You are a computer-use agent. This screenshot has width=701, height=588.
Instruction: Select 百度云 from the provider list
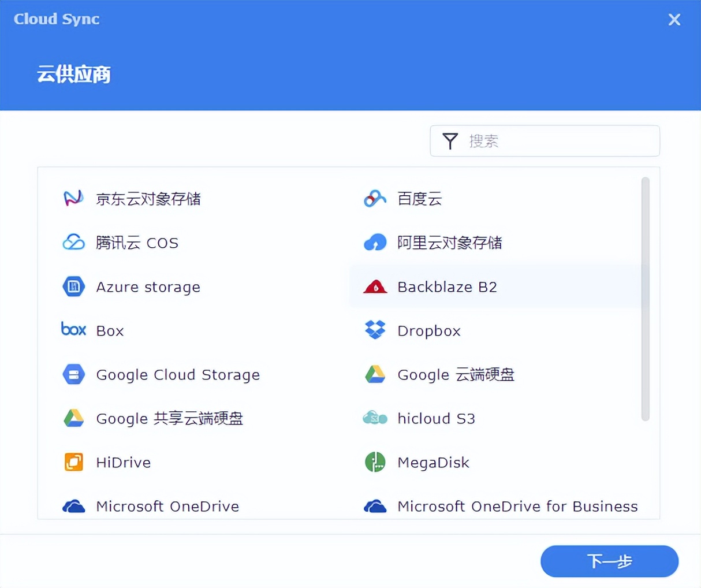point(419,199)
